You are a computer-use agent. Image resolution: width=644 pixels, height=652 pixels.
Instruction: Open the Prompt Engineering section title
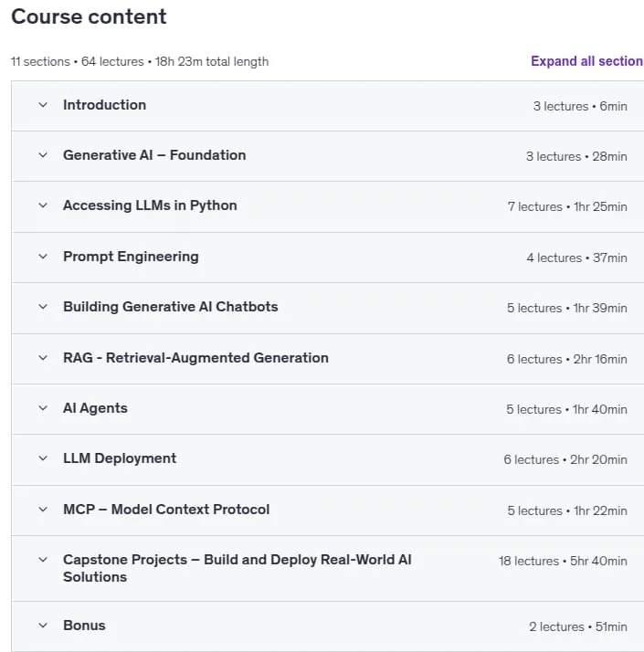click(x=131, y=257)
